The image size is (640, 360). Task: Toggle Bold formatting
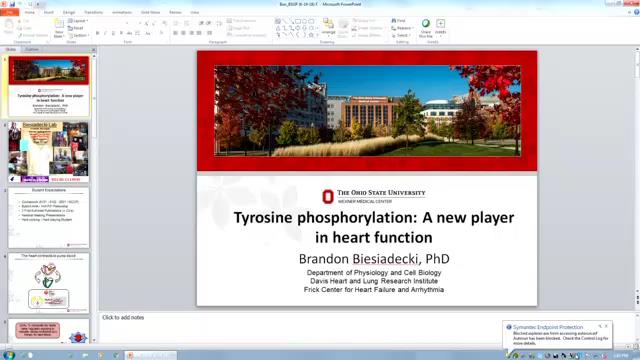point(98,33)
